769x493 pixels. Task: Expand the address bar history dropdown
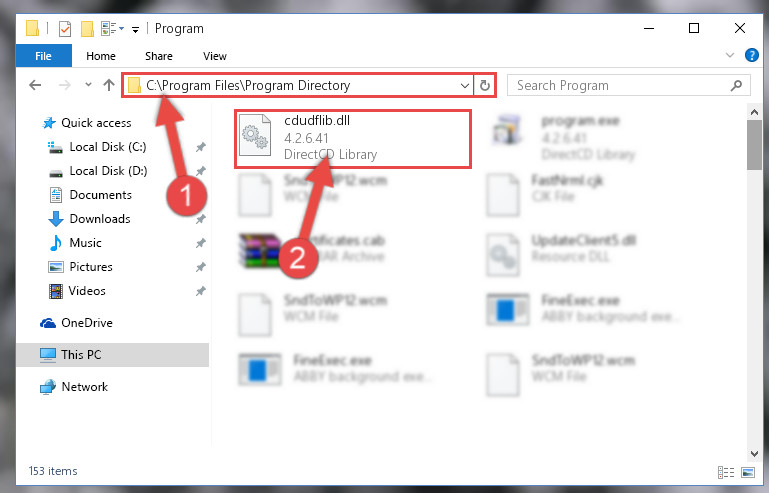464,86
